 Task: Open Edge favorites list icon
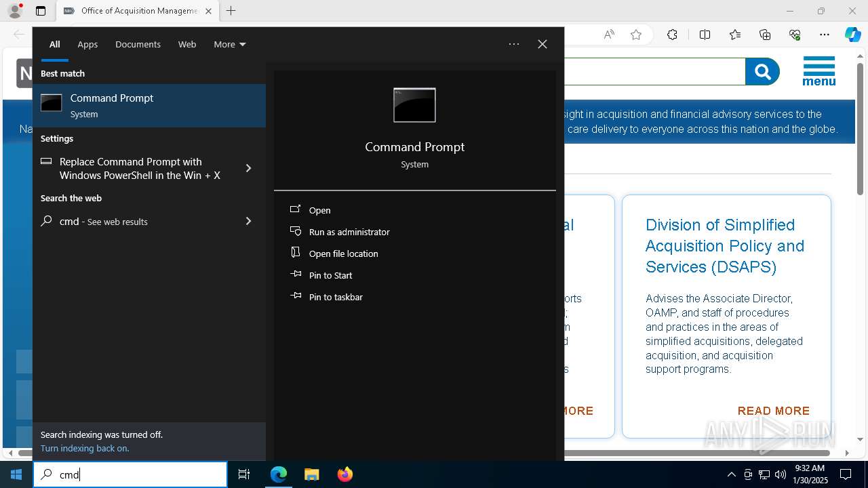pyautogui.click(x=735, y=35)
